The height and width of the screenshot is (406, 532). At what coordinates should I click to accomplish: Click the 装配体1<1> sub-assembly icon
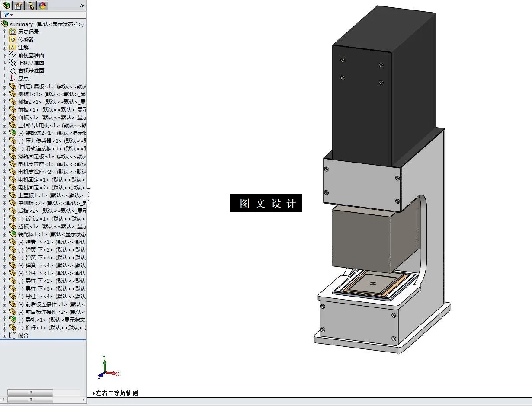[13, 234]
